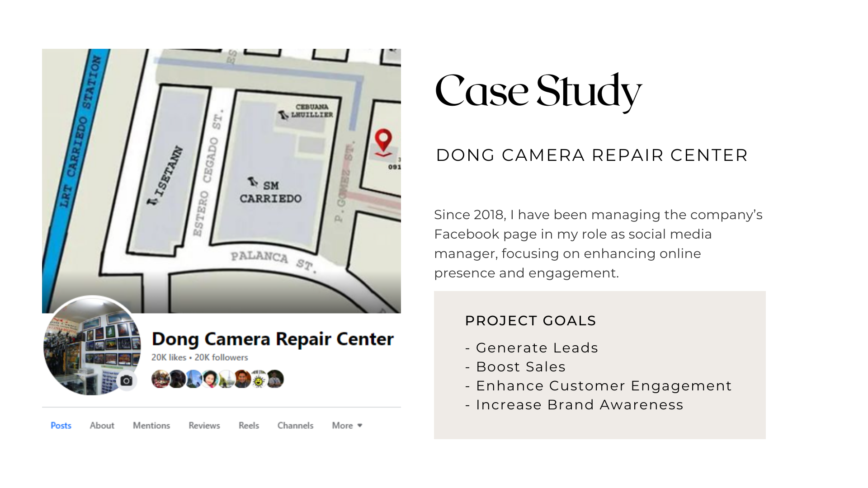Click the Dong Camera Repair Center page name
Screen dimensions: 868x488
(273, 339)
